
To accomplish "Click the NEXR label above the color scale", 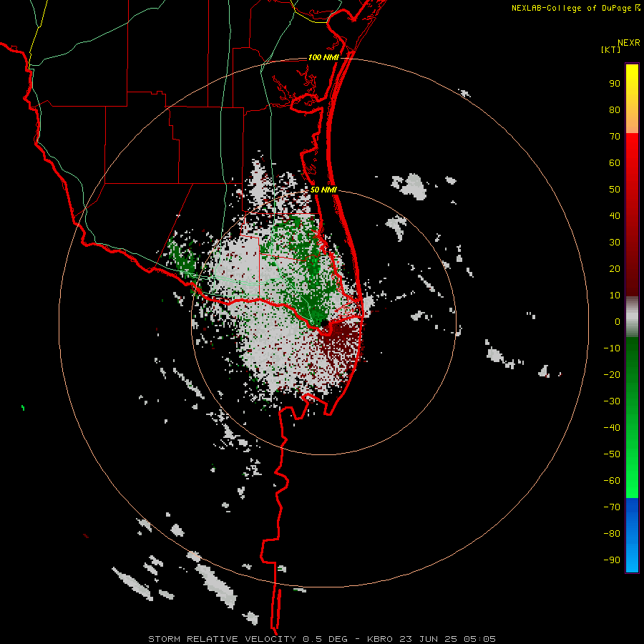I will [x=628, y=43].
